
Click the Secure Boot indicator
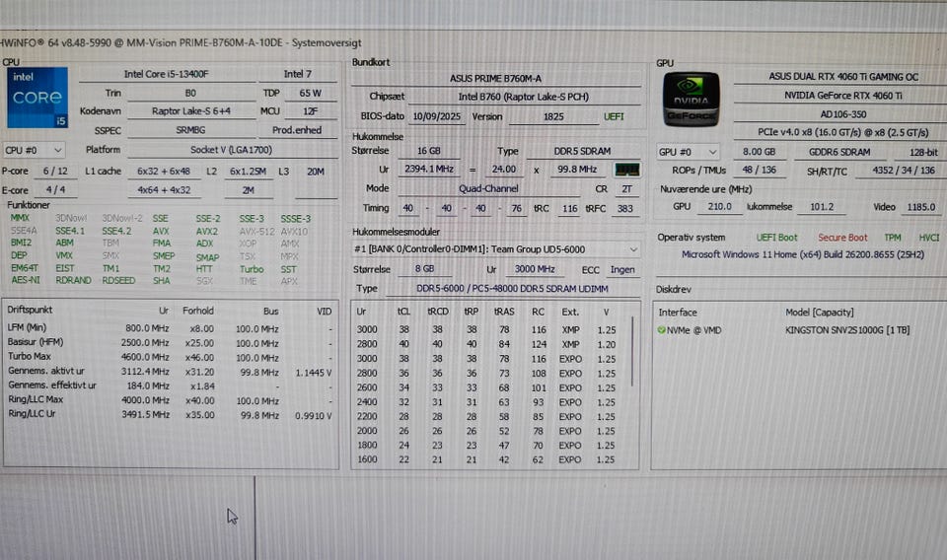842,238
